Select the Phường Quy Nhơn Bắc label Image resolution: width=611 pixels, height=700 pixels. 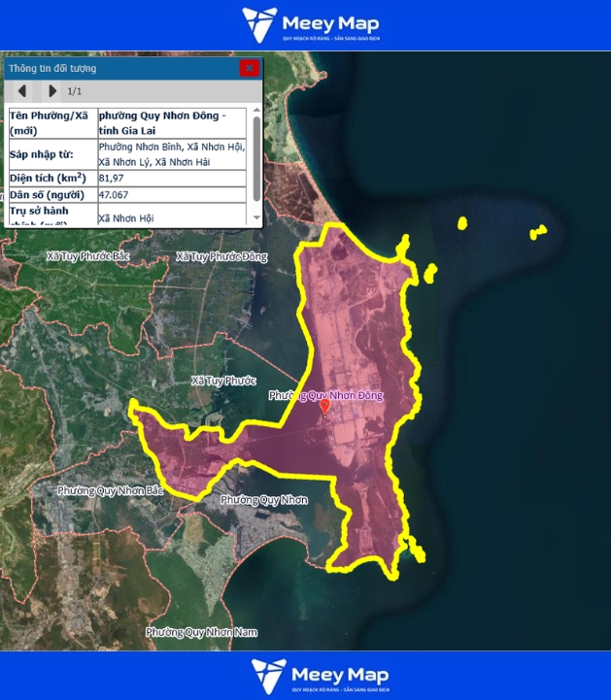click(x=110, y=491)
